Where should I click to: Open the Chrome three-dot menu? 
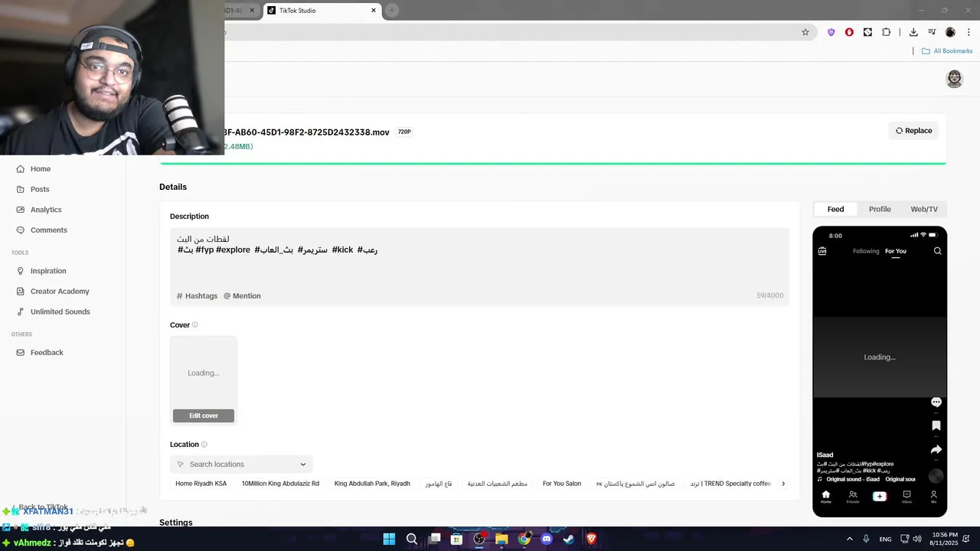pyautogui.click(x=967, y=32)
